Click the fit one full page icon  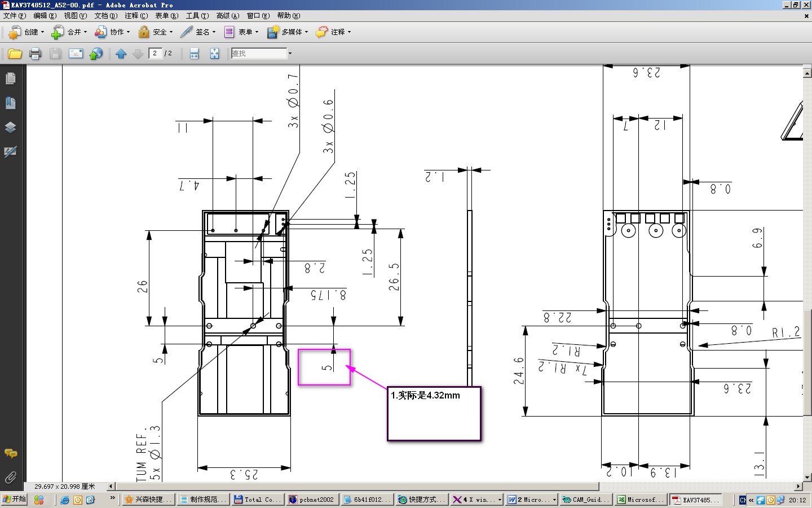pos(215,54)
